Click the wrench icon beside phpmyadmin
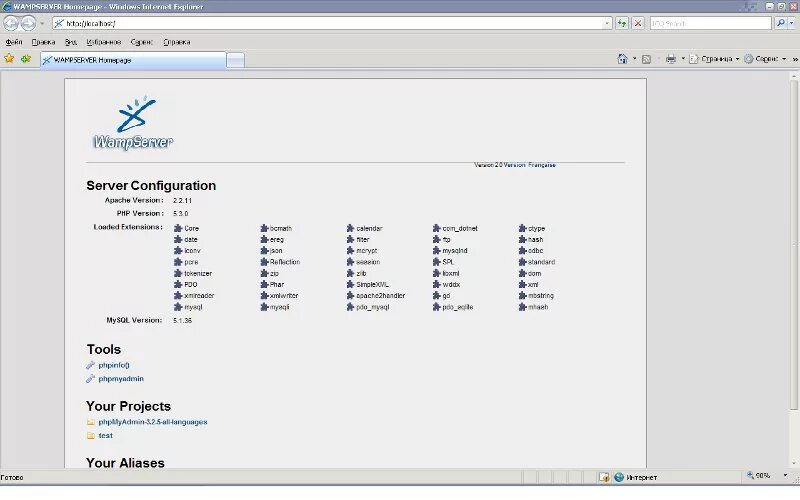Viewport: 800px width, 500px height. click(90, 379)
